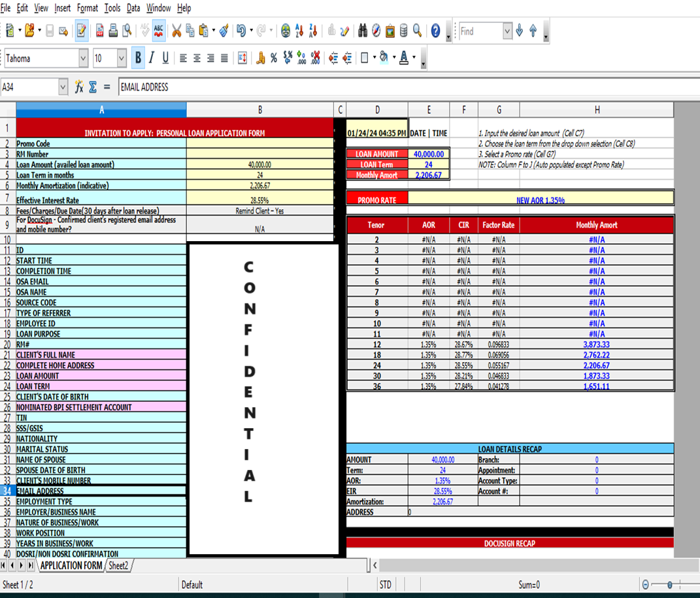Toggle Underline formatting
Screen dimensions: 700x598
click(165, 58)
